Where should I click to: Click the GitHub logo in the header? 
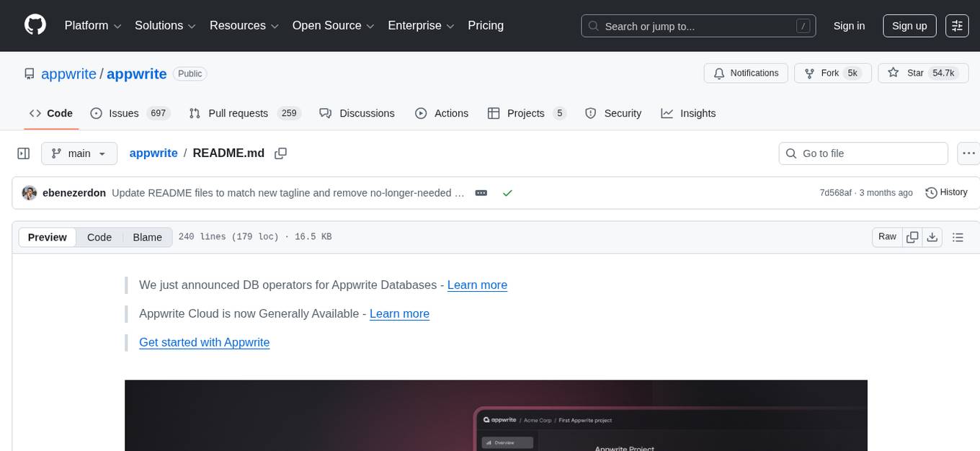35,25
